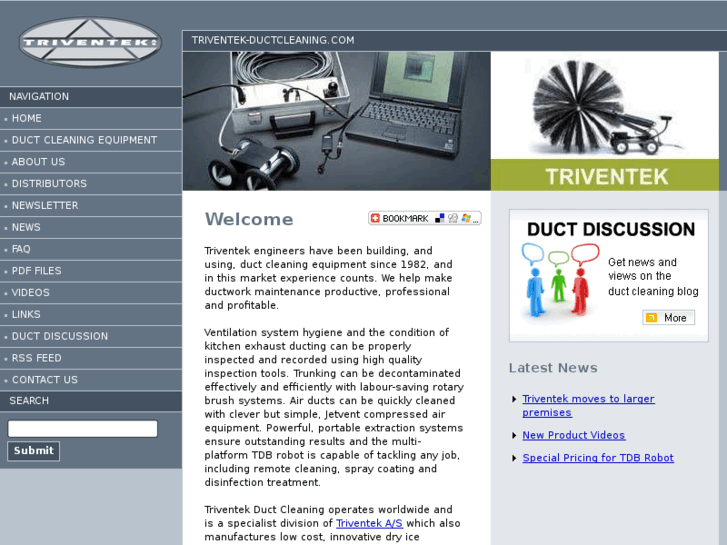Click the Duct Discussion heading
727x545 pixels.
point(611,229)
